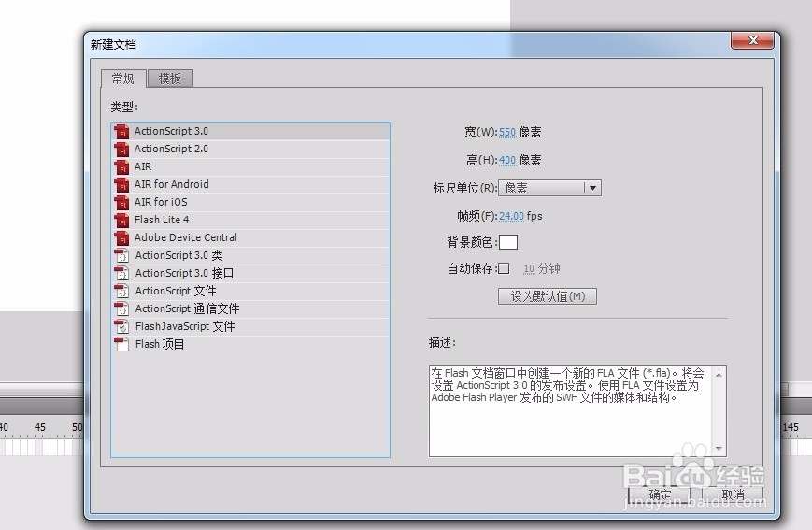
Task: Click the ActionScript 3.0 类 file icon
Action: point(121,255)
